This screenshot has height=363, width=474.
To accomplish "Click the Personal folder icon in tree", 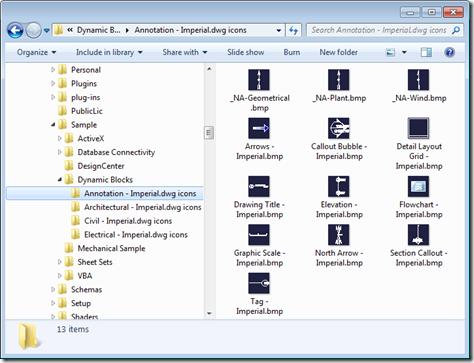I will (x=62, y=70).
